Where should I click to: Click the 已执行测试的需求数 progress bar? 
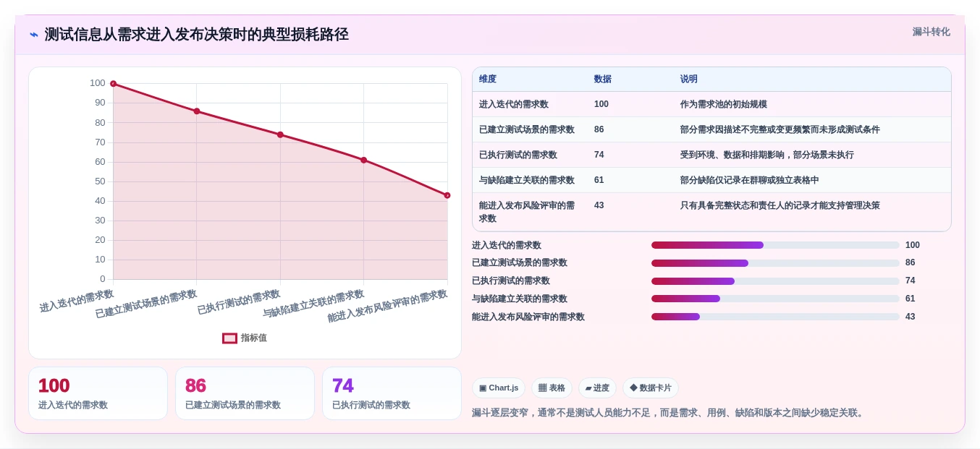point(775,281)
